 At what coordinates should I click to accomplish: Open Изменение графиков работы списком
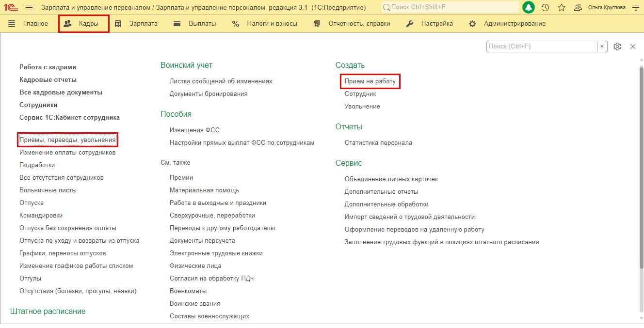(76, 266)
